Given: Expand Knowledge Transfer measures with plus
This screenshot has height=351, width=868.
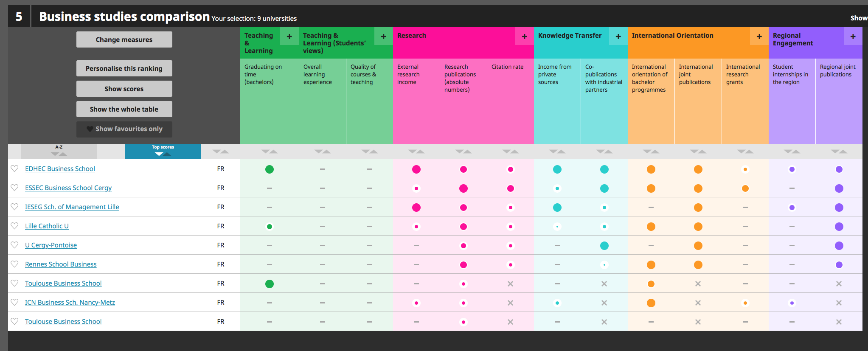Looking at the screenshot, I should (x=618, y=37).
